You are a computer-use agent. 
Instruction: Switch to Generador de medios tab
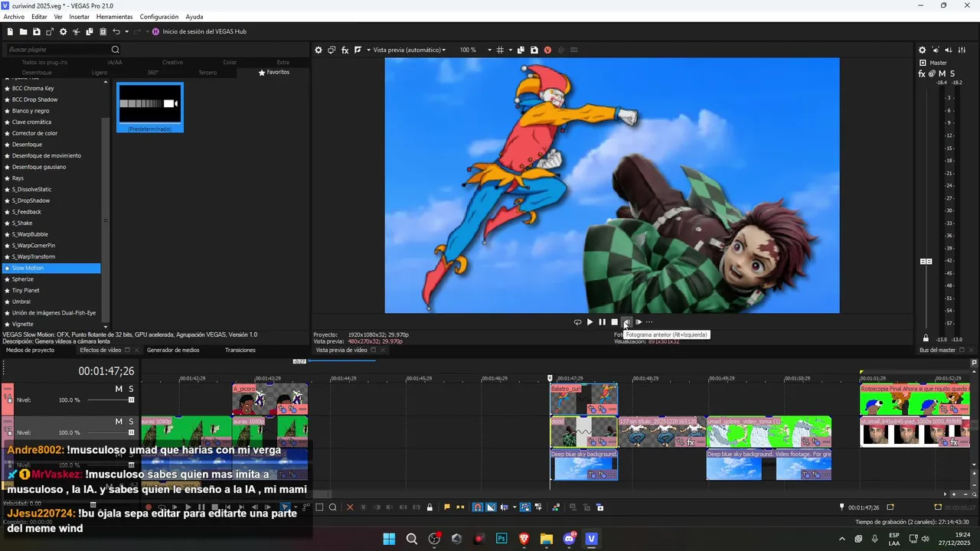point(173,350)
